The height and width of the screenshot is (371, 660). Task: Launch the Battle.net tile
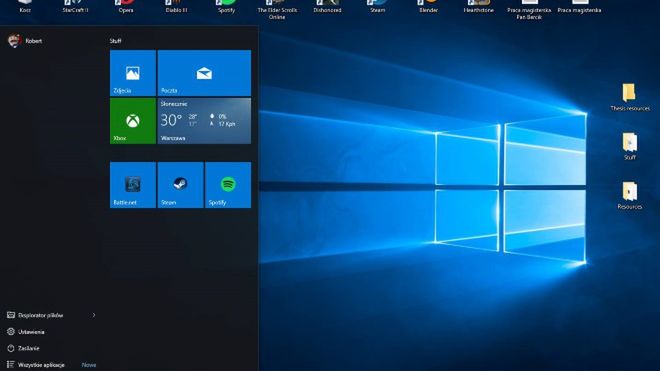click(133, 185)
